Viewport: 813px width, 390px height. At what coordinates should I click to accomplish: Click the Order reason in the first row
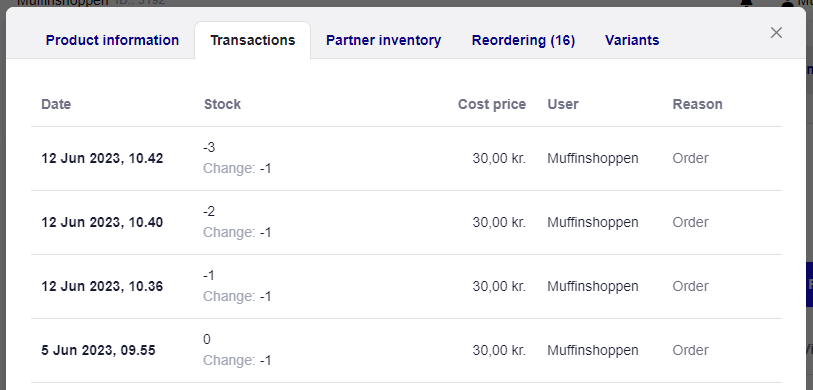[x=690, y=159]
